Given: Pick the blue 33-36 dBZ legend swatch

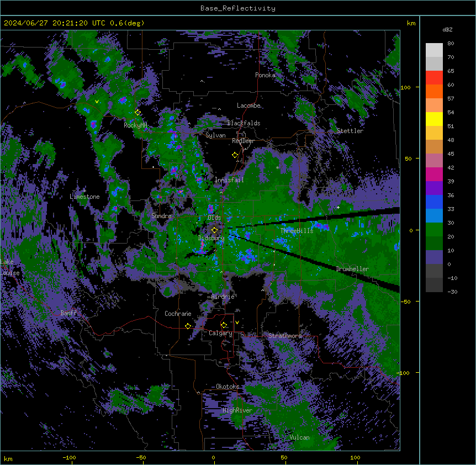Looking at the screenshot, I should point(434,202).
